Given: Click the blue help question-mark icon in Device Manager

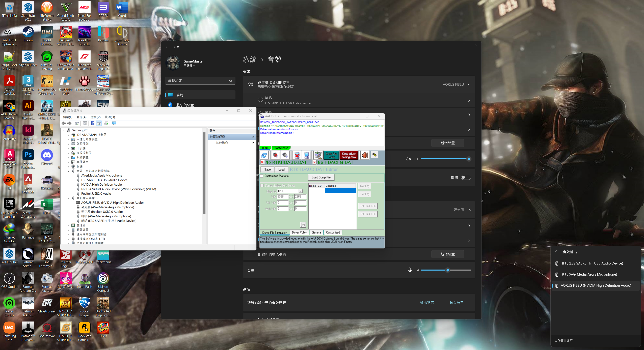Looking at the screenshot, I should pyautogui.click(x=93, y=123).
